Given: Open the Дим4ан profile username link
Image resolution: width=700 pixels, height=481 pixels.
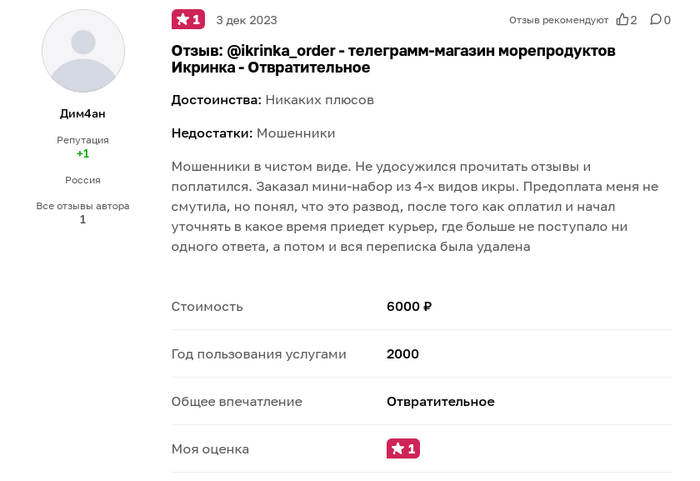Looking at the screenshot, I should pyautogui.click(x=83, y=114).
